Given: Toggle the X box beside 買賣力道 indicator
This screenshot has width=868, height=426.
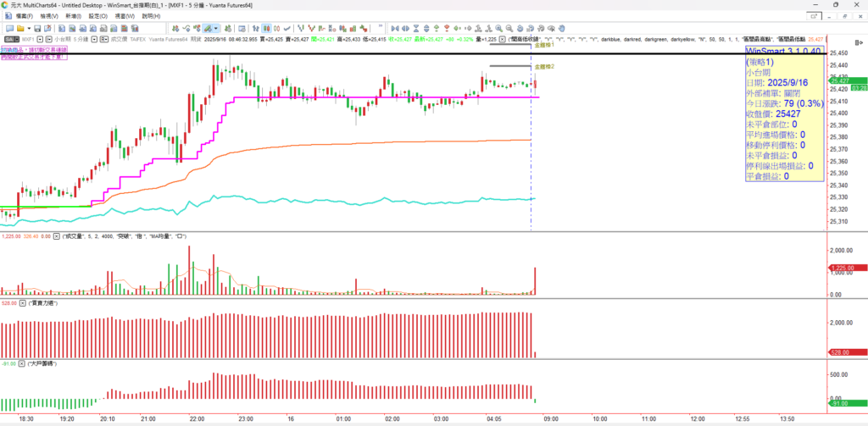Looking at the screenshot, I should tap(23, 302).
